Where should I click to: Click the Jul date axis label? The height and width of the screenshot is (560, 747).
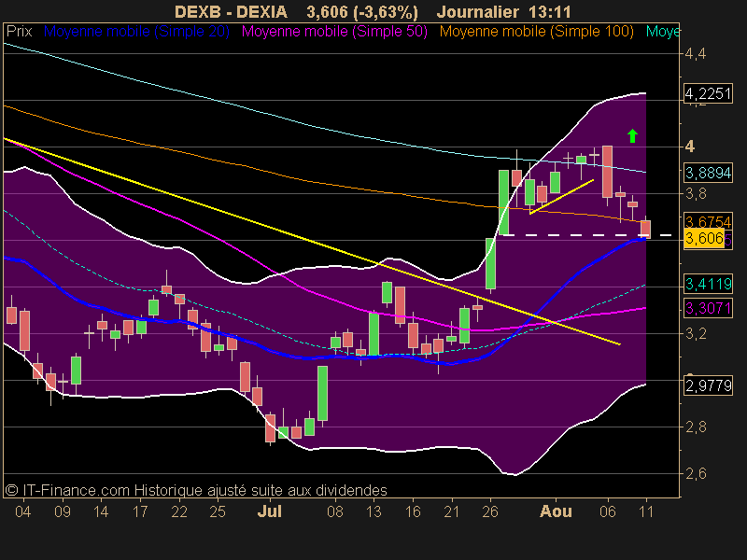pyautogui.click(x=270, y=511)
